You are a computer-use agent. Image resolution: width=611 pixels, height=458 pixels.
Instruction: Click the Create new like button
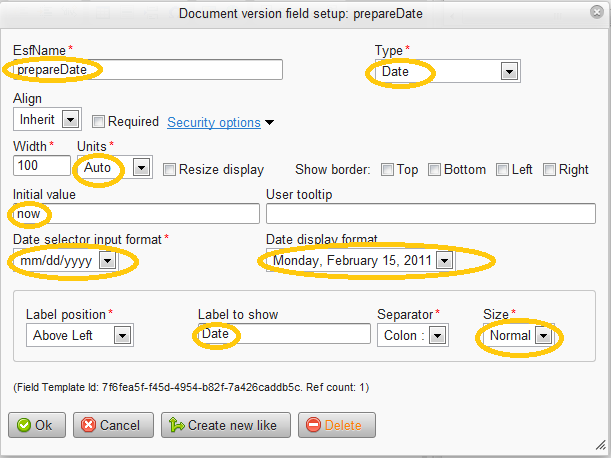tap(226, 425)
